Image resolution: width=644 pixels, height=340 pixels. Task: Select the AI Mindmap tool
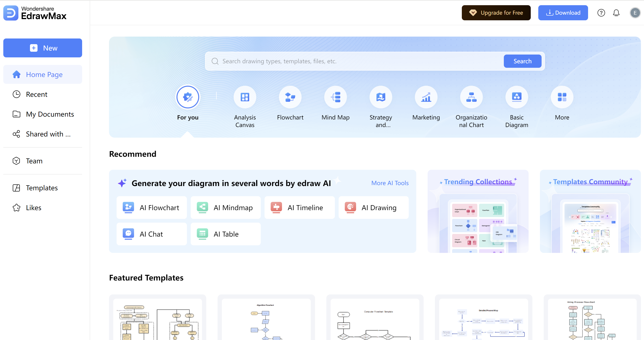(x=226, y=208)
